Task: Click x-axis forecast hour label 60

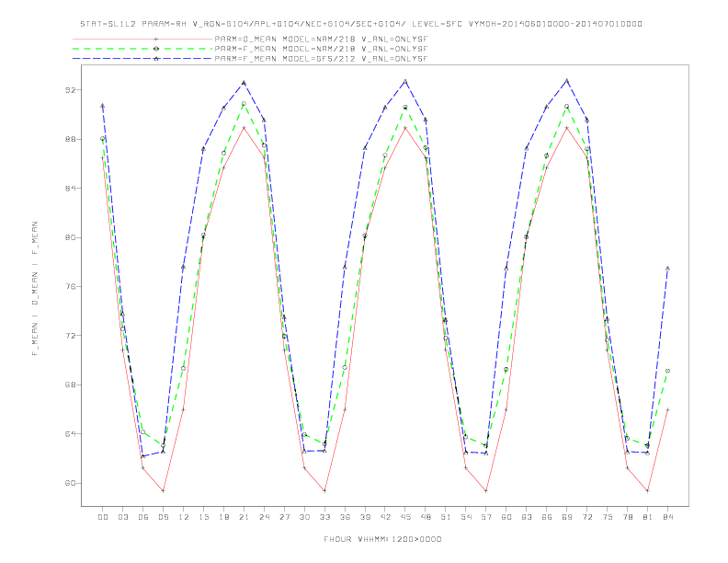Action: tap(506, 517)
